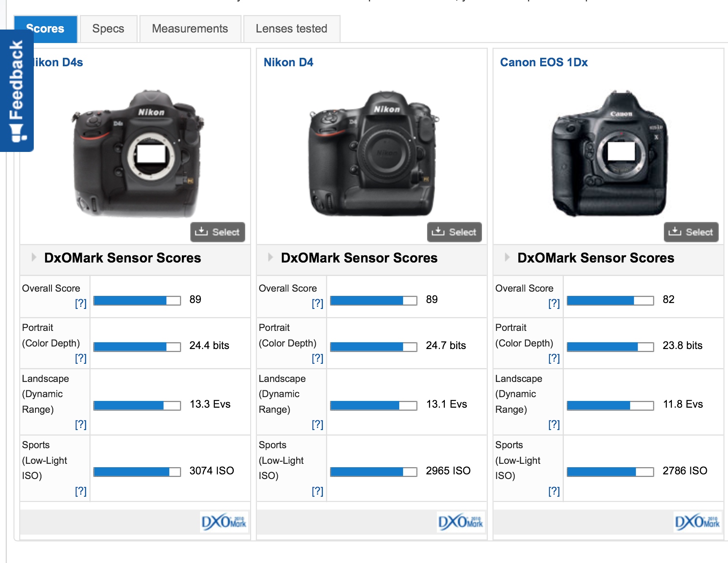The image size is (728, 563).
Task: Click DxOMark logo under Nikon D4s
Action: (x=224, y=522)
